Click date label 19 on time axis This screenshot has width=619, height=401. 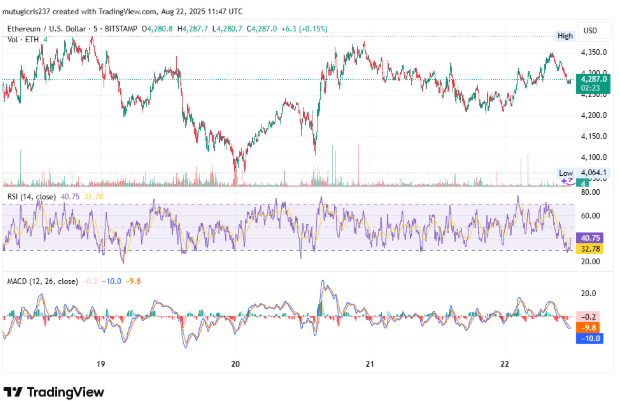click(102, 366)
